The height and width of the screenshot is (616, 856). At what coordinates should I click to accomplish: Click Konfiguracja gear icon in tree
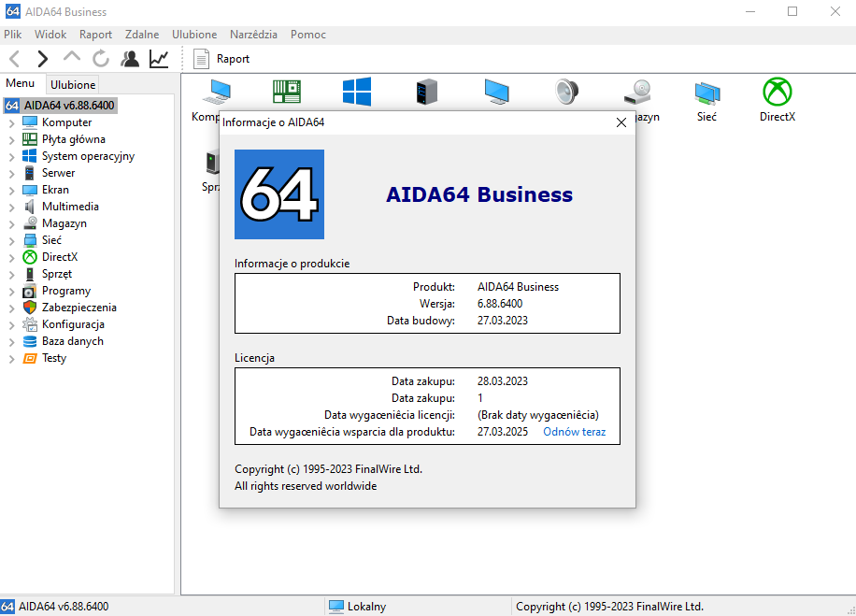pyautogui.click(x=30, y=324)
